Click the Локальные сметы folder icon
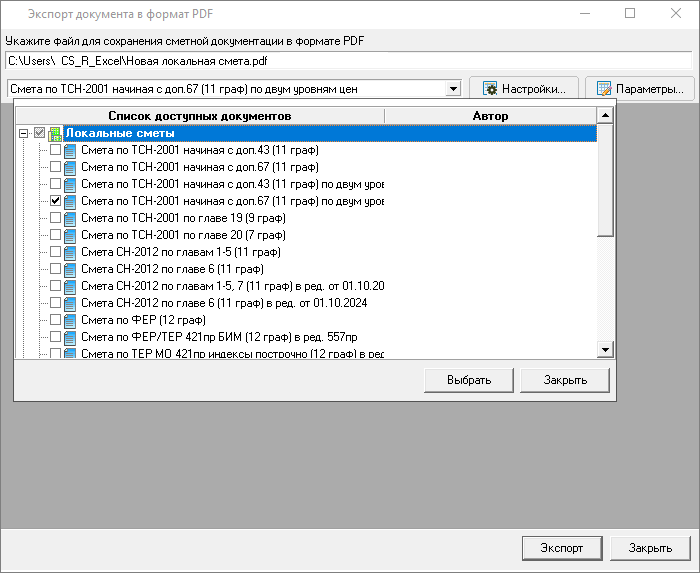This screenshot has height=573, width=700. [55, 133]
